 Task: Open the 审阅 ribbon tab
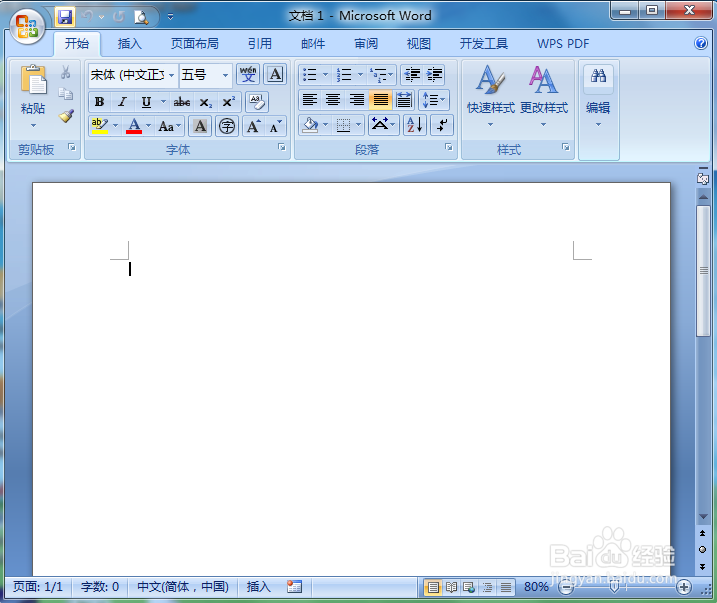click(x=366, y=43)
